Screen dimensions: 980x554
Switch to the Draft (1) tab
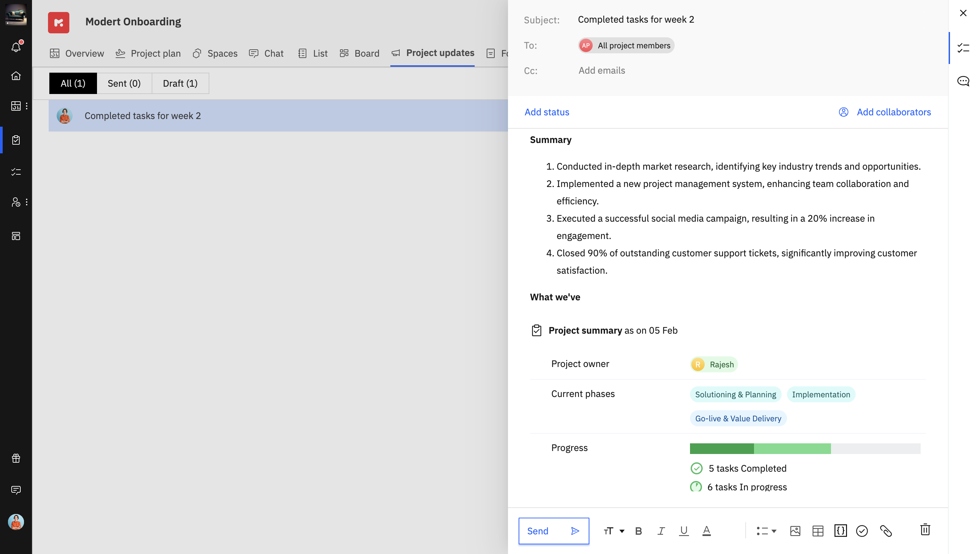tap(180, 83)
